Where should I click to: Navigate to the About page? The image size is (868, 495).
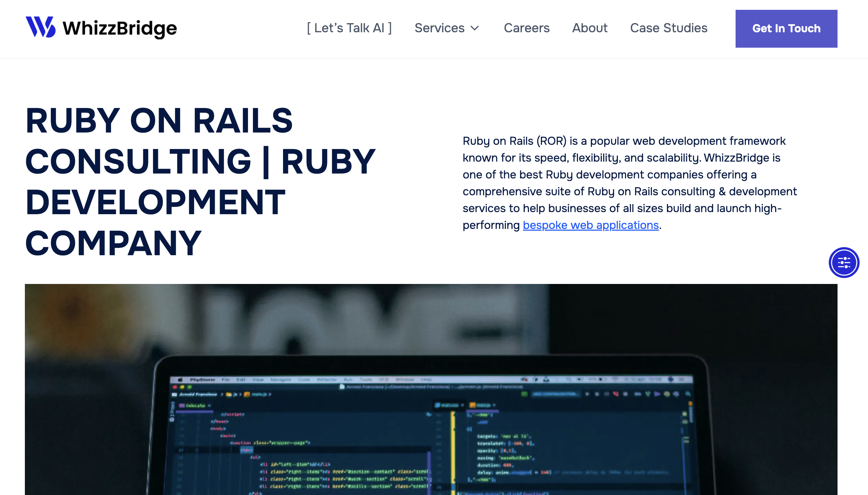(590, 28)
